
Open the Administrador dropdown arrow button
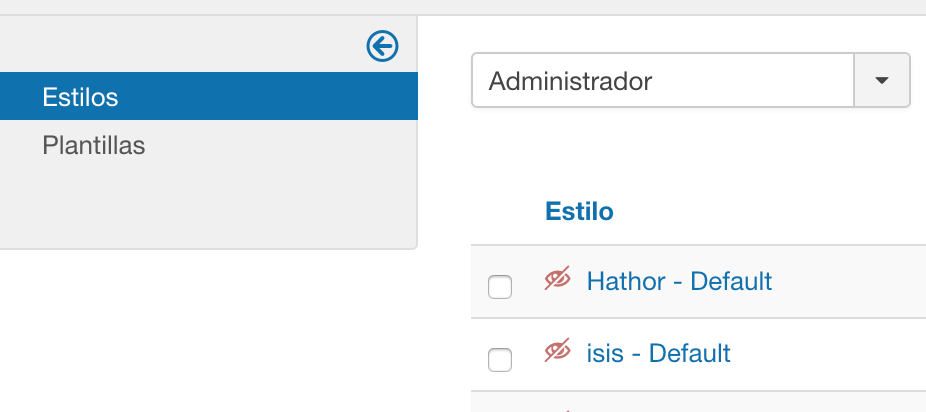[882, 80]
